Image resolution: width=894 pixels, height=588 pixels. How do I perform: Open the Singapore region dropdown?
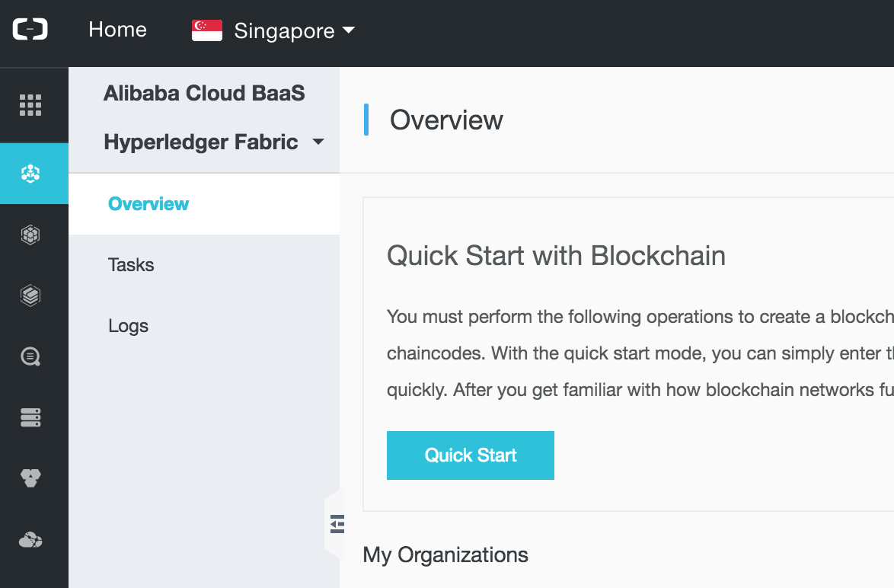tap(273, 30)
